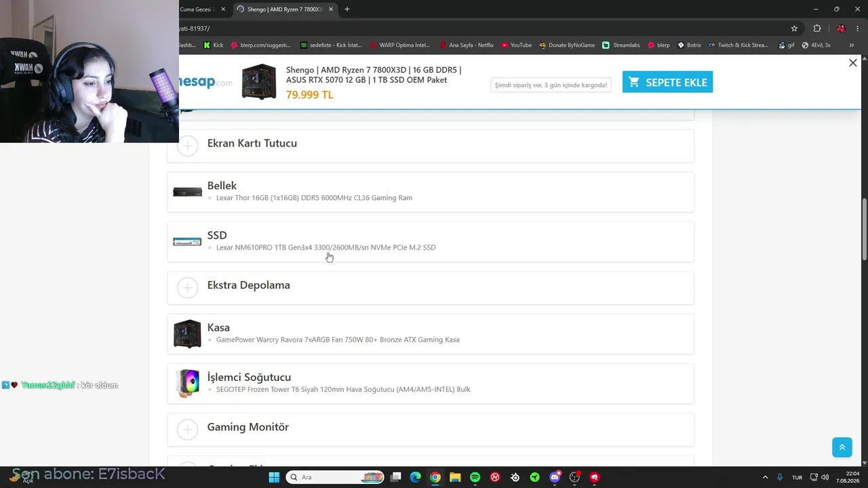Open SteelSeries app from the taskbar

pos(515,477)
